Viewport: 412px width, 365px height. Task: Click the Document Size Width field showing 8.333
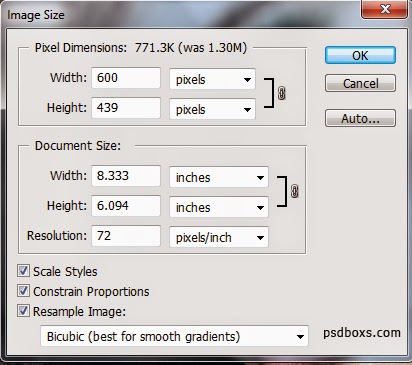[x=126, y=176]
